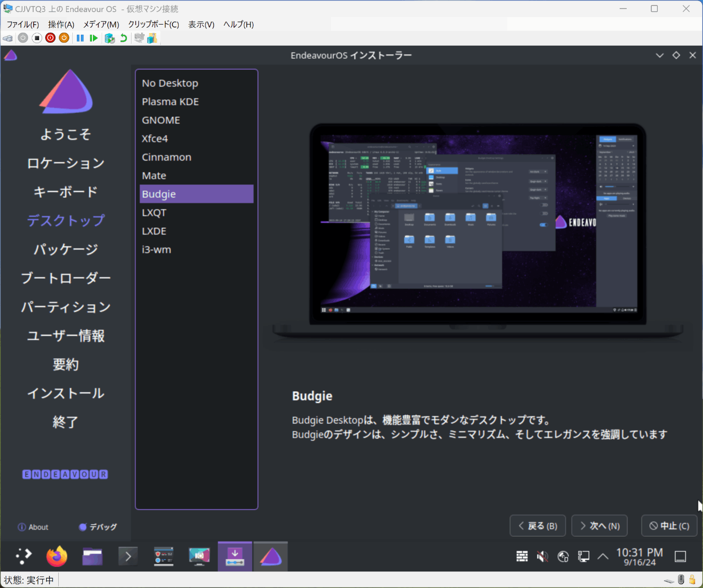Launch Firefox from the guest taskbar

[x=57, y=556]
